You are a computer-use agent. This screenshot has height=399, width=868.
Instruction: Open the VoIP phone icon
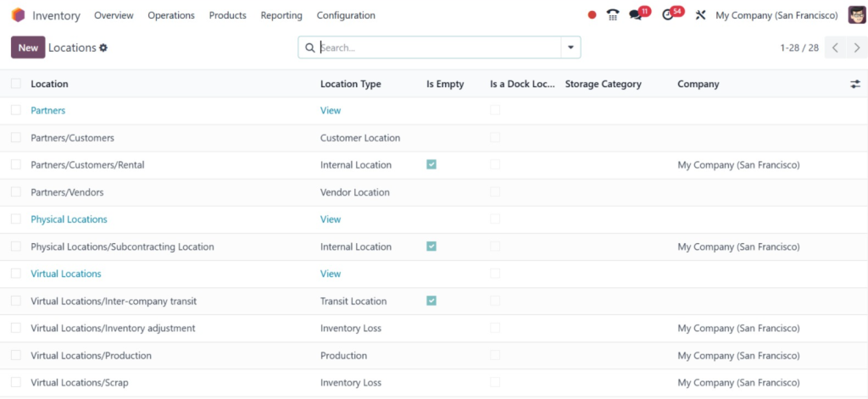(x=613, y=15)
